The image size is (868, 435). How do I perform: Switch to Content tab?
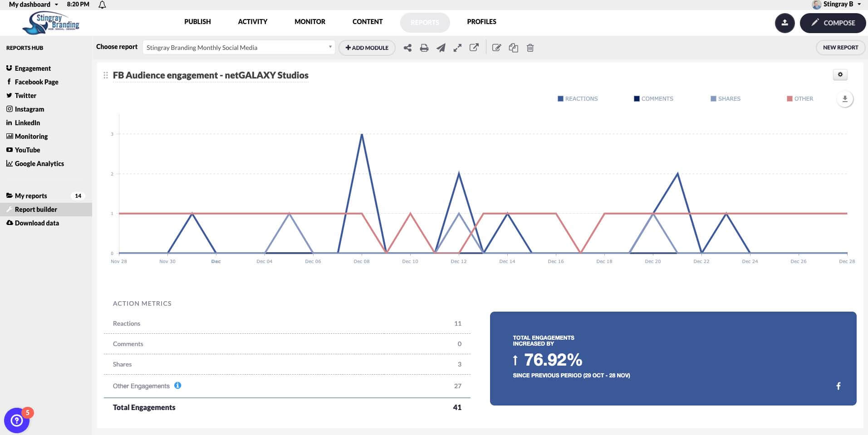pos(368,22)
